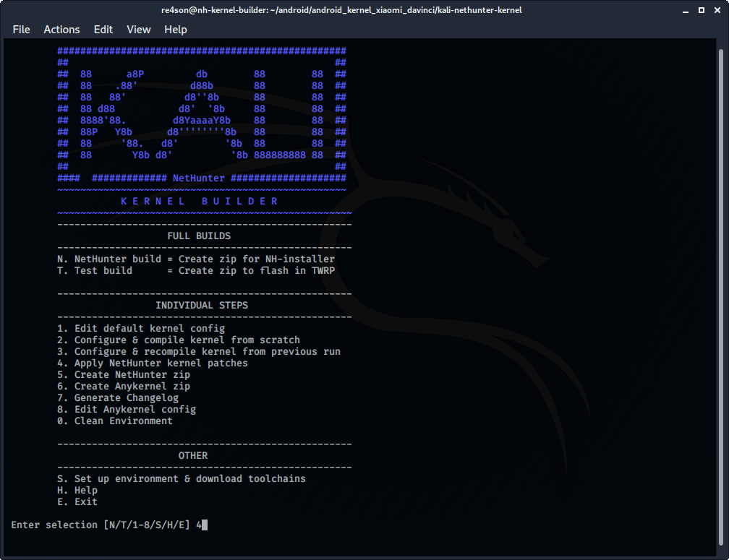Click the 'Create NetHunter zip' line
Image resolution: width=729 pixels, height=560 pixels.
click(123, 375)
